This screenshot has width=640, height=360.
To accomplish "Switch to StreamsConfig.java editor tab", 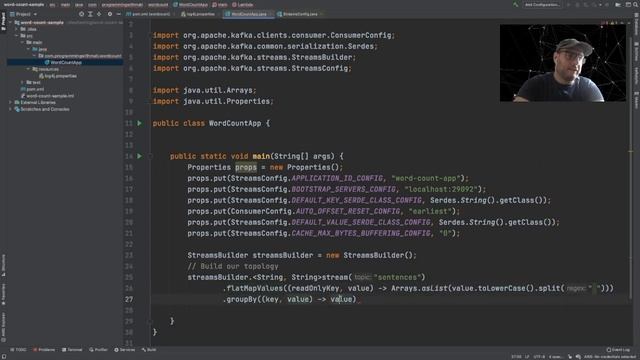I will click(300, 14).
